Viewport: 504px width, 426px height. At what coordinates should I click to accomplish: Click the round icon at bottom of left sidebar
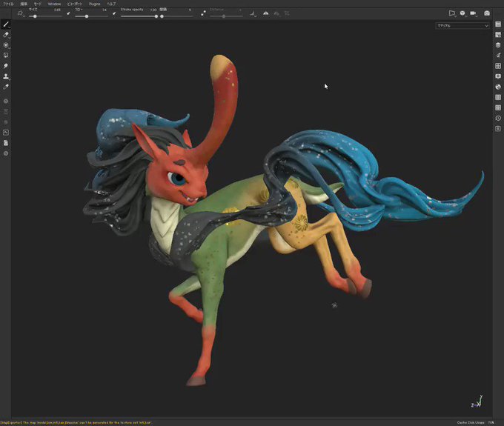point(6,153)
